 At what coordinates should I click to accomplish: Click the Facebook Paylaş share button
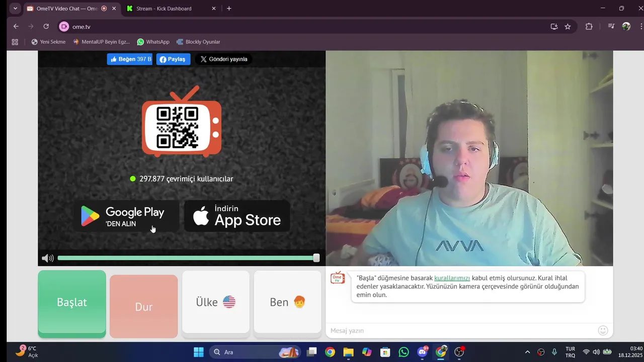tap(173, 59)
